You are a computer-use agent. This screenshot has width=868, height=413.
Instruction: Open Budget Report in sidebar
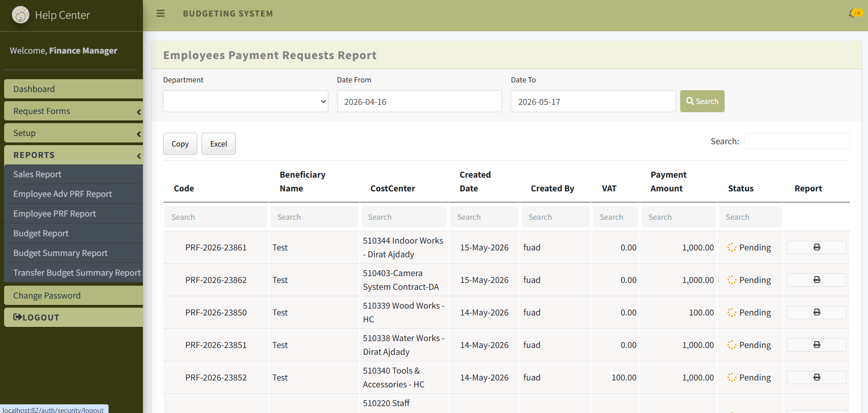tap(73, 233)
